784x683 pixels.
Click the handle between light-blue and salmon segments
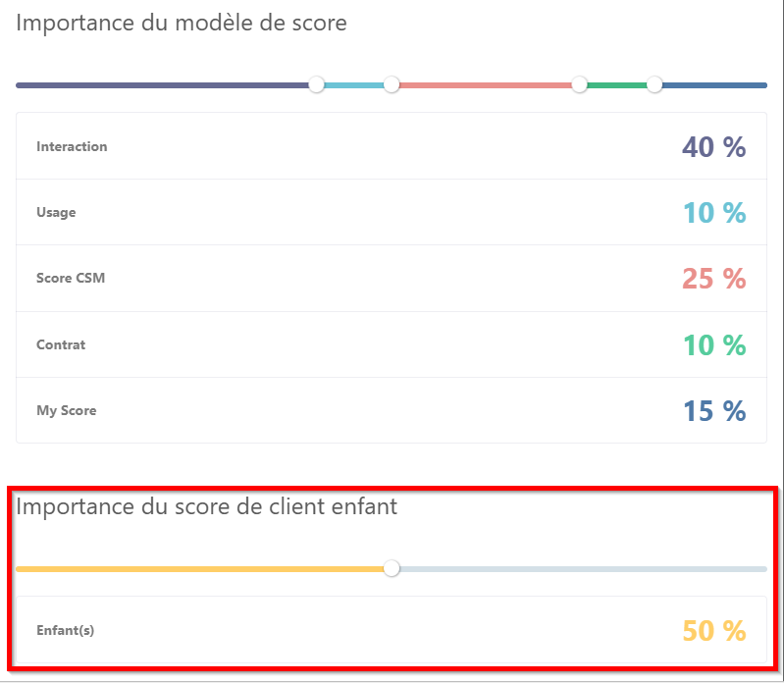[392, 85]
